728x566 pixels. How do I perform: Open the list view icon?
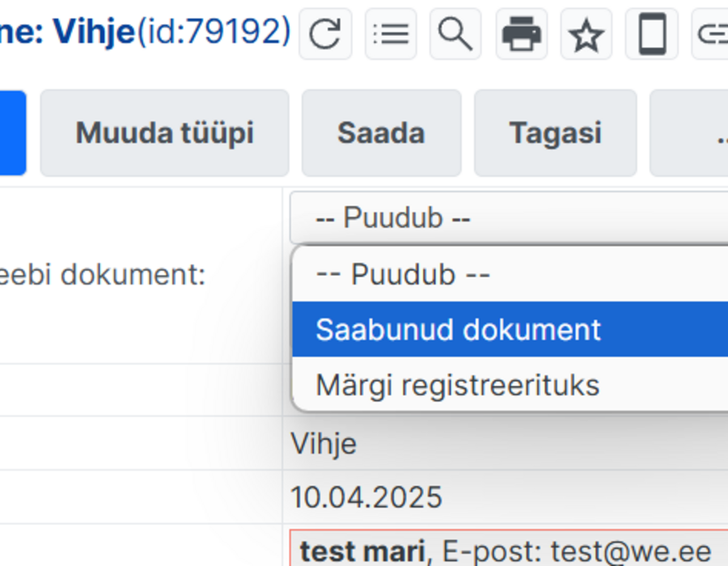391,34
